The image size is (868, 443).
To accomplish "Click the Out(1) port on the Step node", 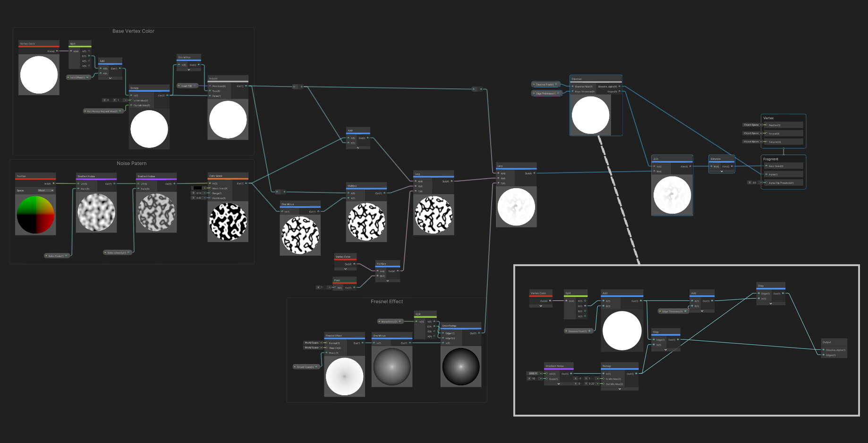I will click(783, 293).
